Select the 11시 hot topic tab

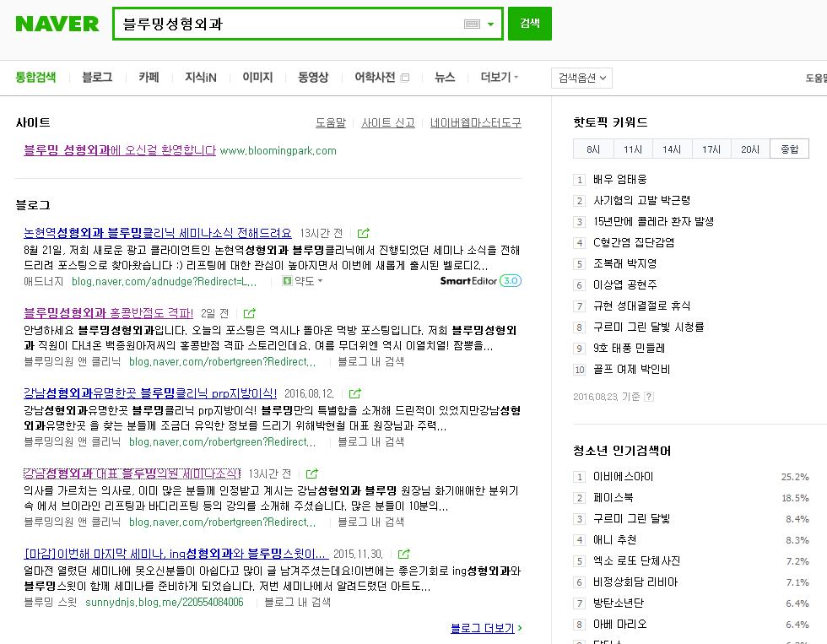(633, 149)
